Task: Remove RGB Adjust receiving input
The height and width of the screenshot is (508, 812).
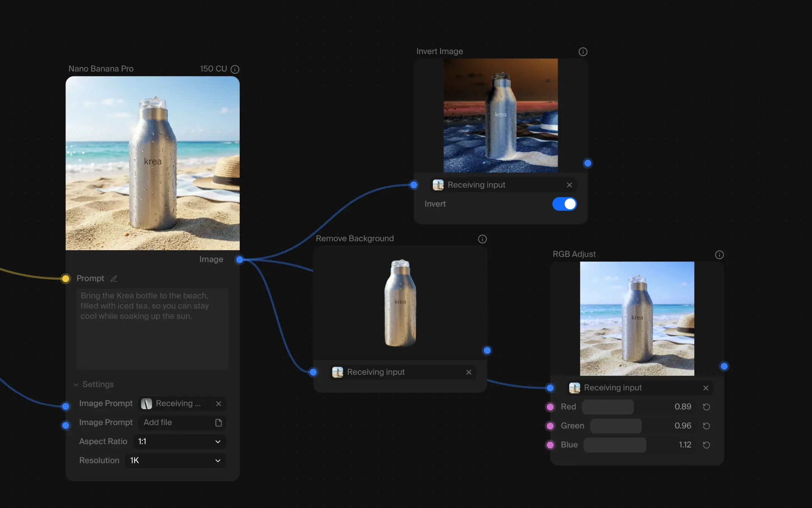Action: [x=705, y=388]
